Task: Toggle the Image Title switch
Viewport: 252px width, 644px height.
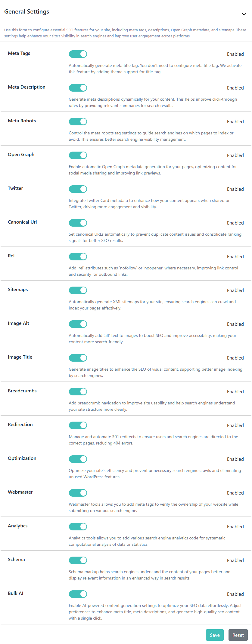Action: point(78,358)
